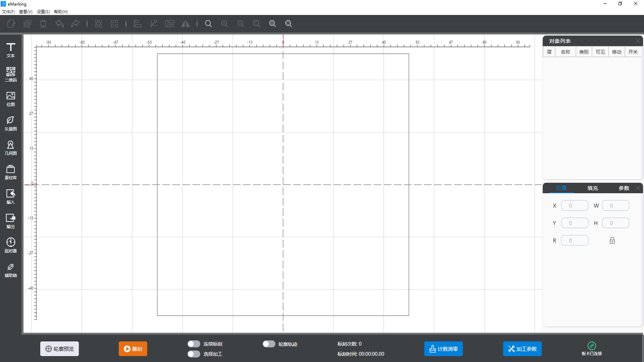The height and width of the screenshot is (362, 644).
Task: Click the 延时器 delay timer tool
Action: [11, 245]
